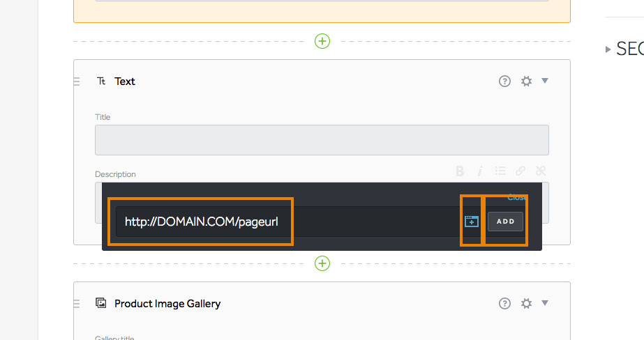Close the link URL popup

516,197
